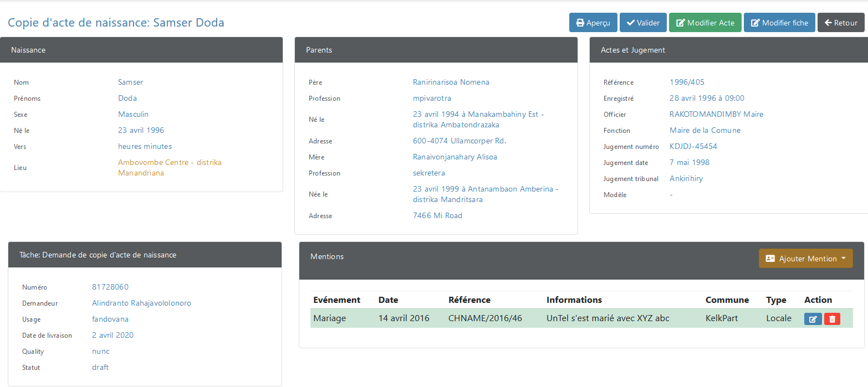
Task: Click the pencil icon on Modifier Acte
Action: coord(681,23)
